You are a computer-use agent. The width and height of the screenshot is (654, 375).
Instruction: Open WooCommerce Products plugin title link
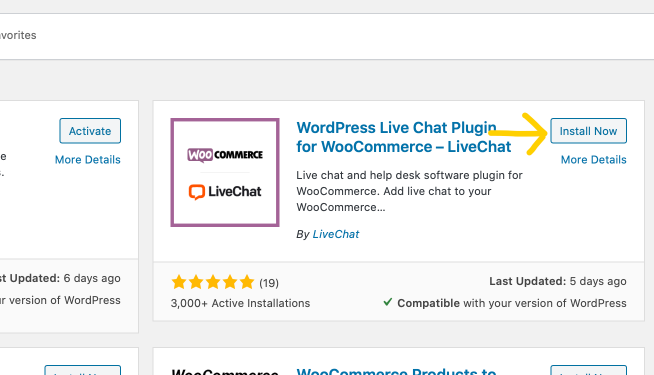click(396, 371)
